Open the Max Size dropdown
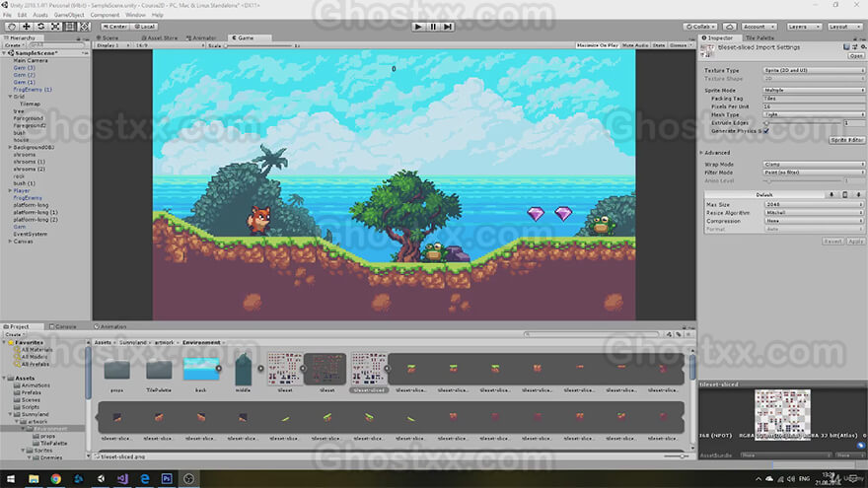 (x=813, y=205)
